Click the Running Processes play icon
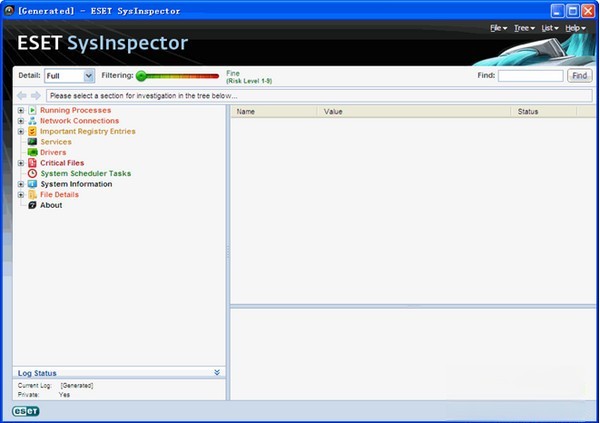This screenshot has width=600, height=423. [x=32, y=110]
